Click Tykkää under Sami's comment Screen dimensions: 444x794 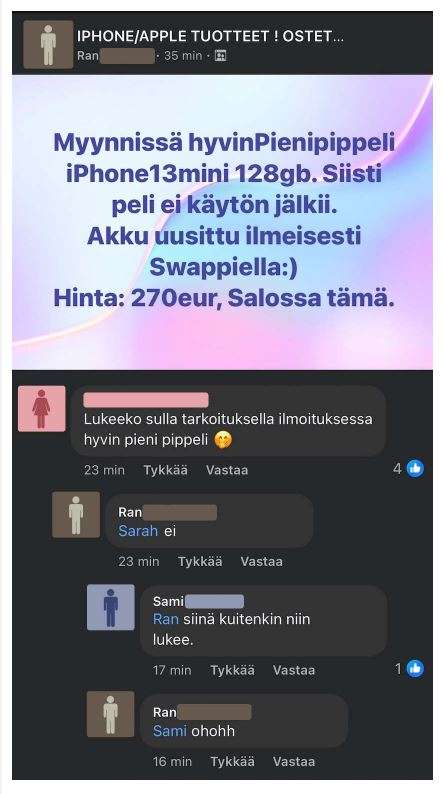coord(232,670)
